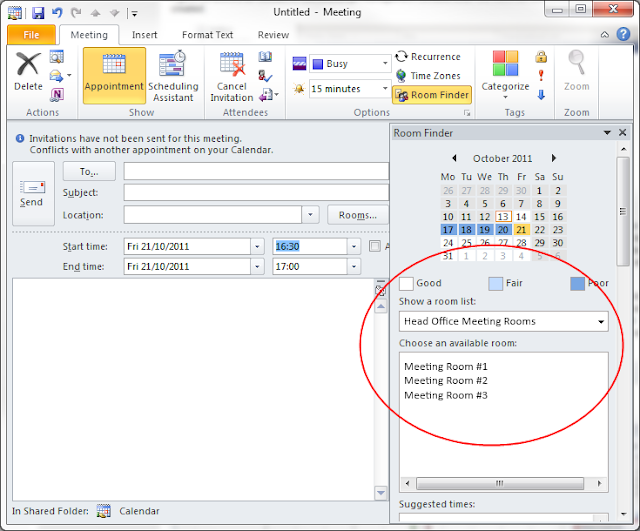The height and width of the screenshot is (531, 640).
Task: Set Low Importance (blue down arrow)
Action: pos(541,95)
